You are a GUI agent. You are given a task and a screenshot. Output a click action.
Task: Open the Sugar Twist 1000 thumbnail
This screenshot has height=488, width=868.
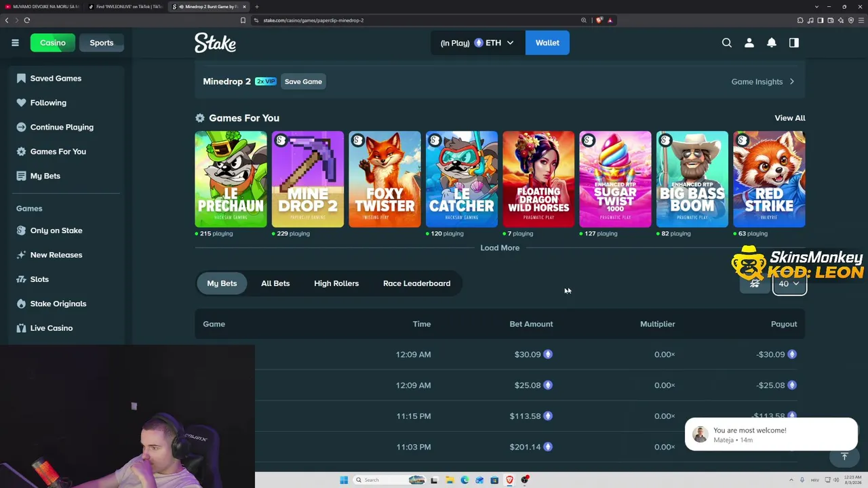click(616, 179)
